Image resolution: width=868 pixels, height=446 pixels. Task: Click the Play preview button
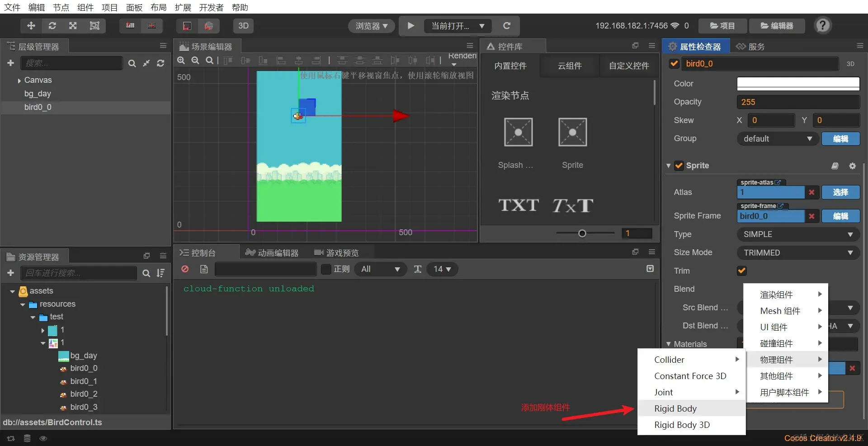(410, 26)
